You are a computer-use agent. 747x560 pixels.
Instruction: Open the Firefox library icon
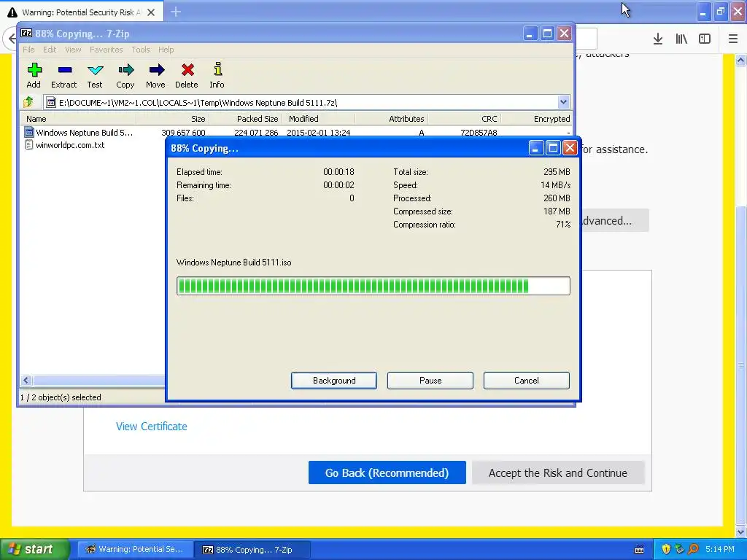[x=681, y=39]
